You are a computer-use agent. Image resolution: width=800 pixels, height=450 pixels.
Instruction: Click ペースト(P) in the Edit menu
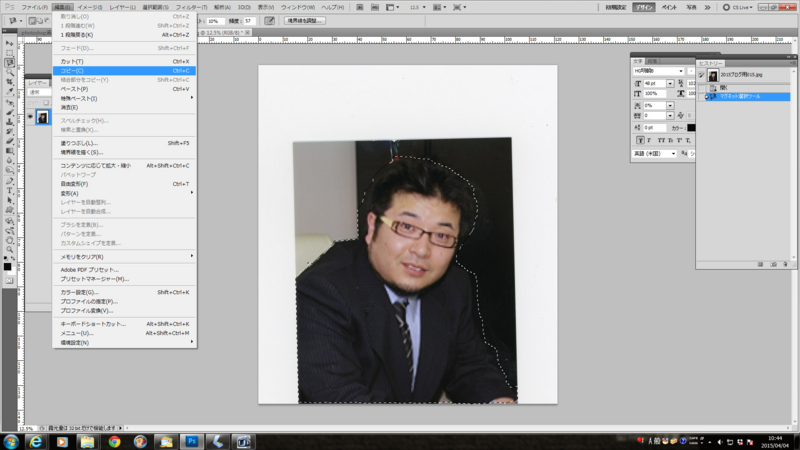tap(124, 89)
